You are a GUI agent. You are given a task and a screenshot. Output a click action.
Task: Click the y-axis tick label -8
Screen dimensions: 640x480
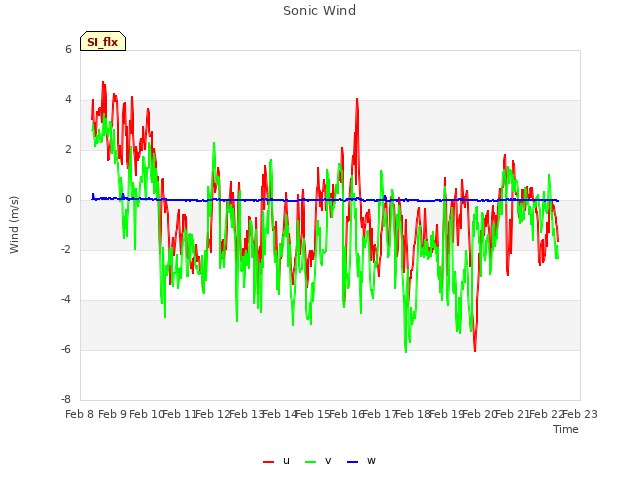pyautogui.click(x=66, y=400)
